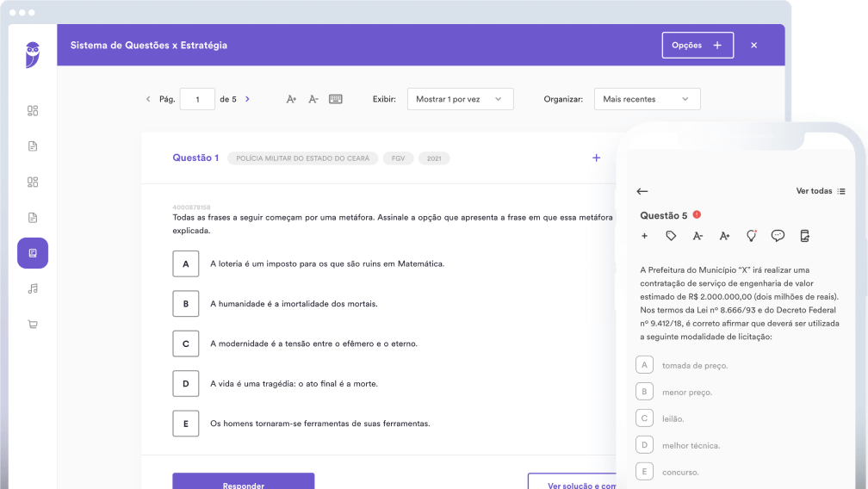The height and width of the screenshot is (489, 868).
Task: Tap the back arrow in mobile view
Action: [x=642, y=191]
